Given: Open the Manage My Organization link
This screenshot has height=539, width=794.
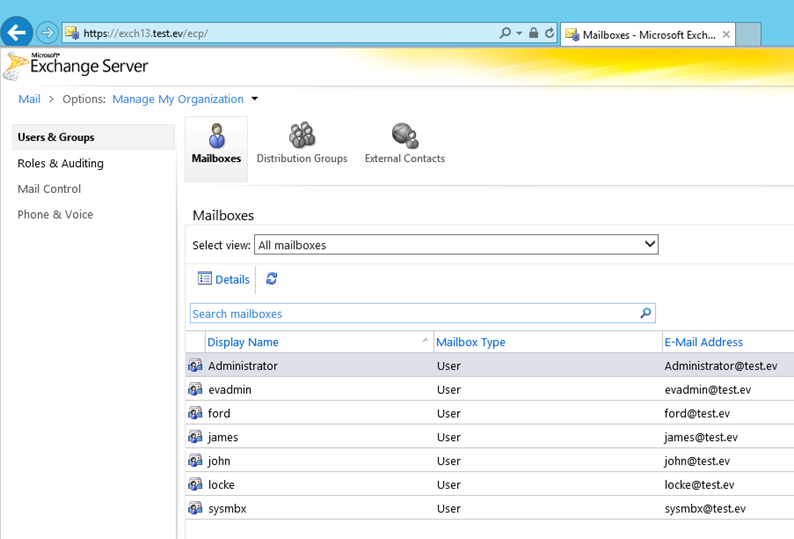Looking at the screenshot, I should pyautogui.click(x=178, y=99).
